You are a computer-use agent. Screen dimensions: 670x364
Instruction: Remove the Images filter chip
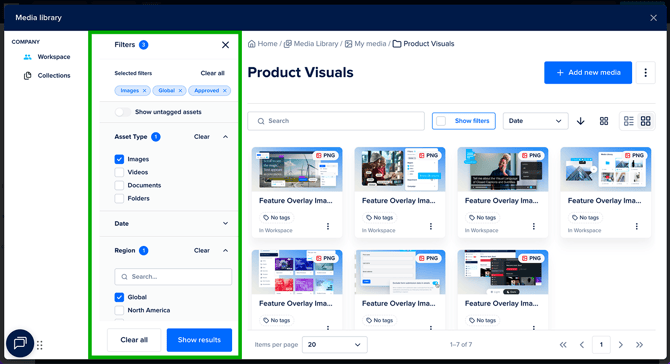[x=144, y=91]
